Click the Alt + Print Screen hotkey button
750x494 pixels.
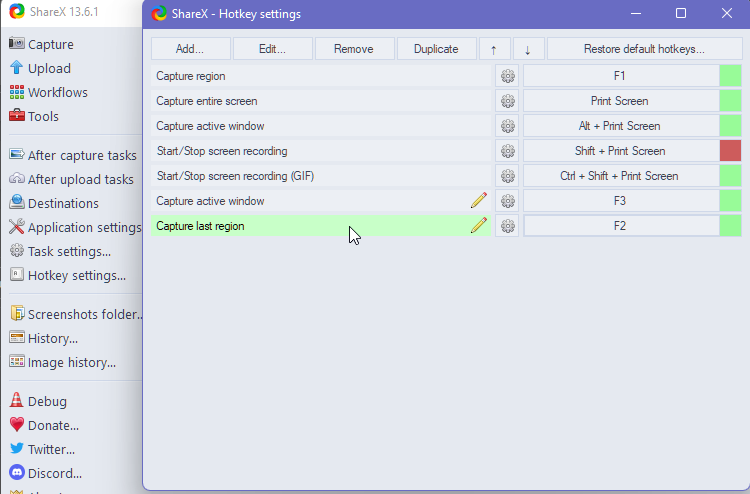[620, 126]
